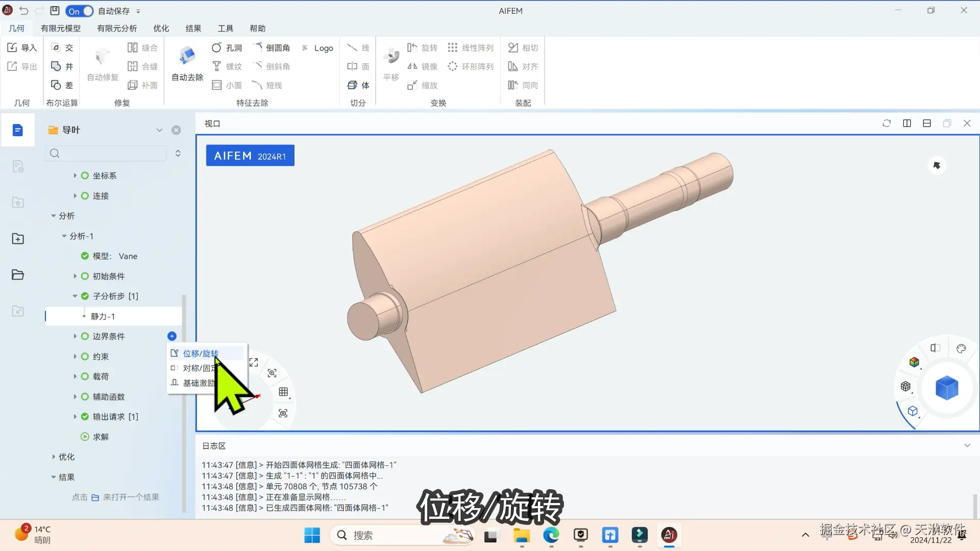980x551 pixels.
Task: Open the color palette view icon
Action: click(x=961, y=349)
